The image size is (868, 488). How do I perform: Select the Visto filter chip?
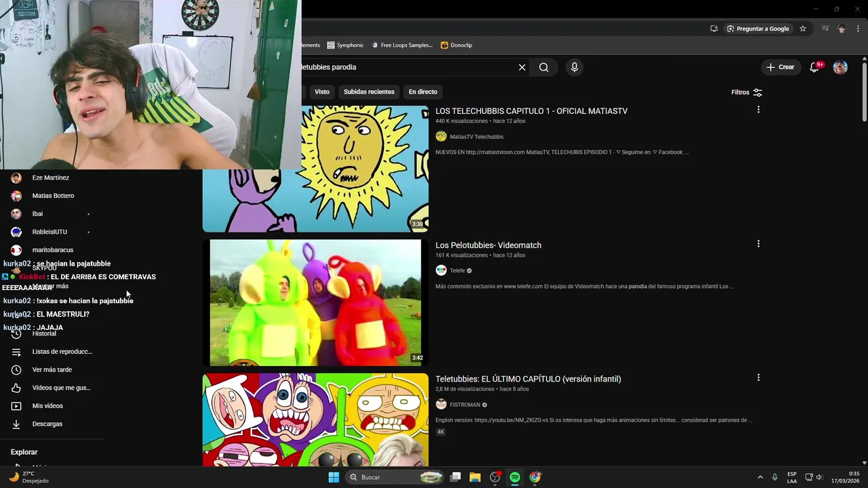pyautogui.click(x=322, y=91)
